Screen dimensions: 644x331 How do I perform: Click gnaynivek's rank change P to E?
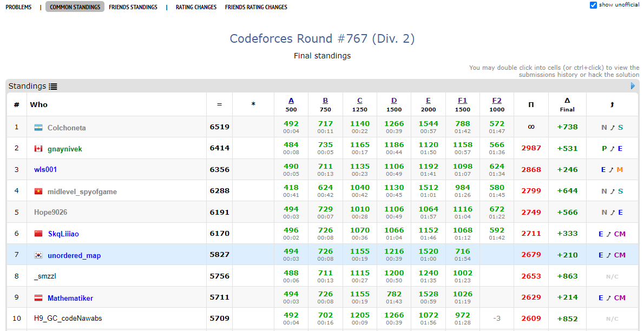(612, 148)
